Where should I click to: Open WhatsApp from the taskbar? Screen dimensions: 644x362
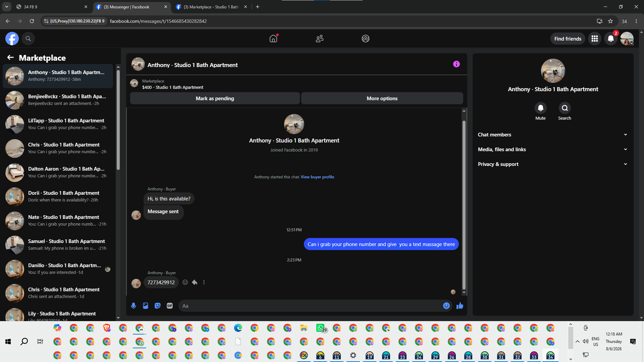[321, 328]
